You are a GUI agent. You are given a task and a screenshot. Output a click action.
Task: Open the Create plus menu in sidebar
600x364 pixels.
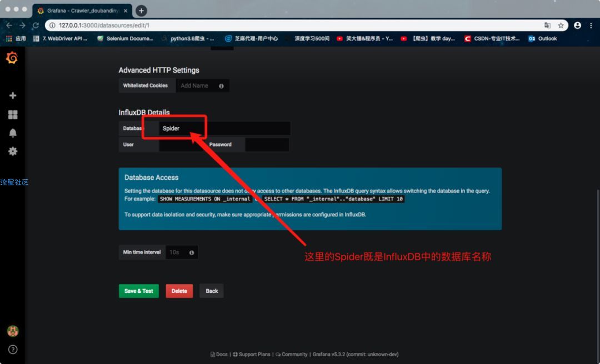pos(13,95)
